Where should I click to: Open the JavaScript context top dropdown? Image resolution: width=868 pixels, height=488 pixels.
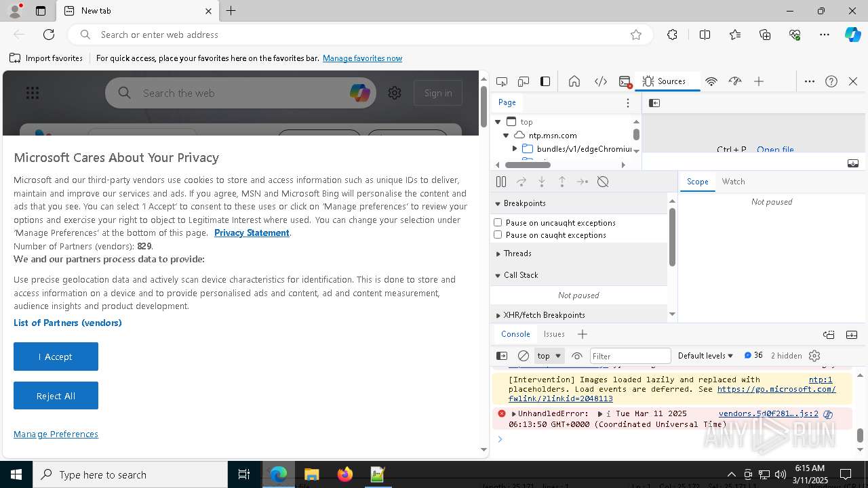[x=549, y=356]
